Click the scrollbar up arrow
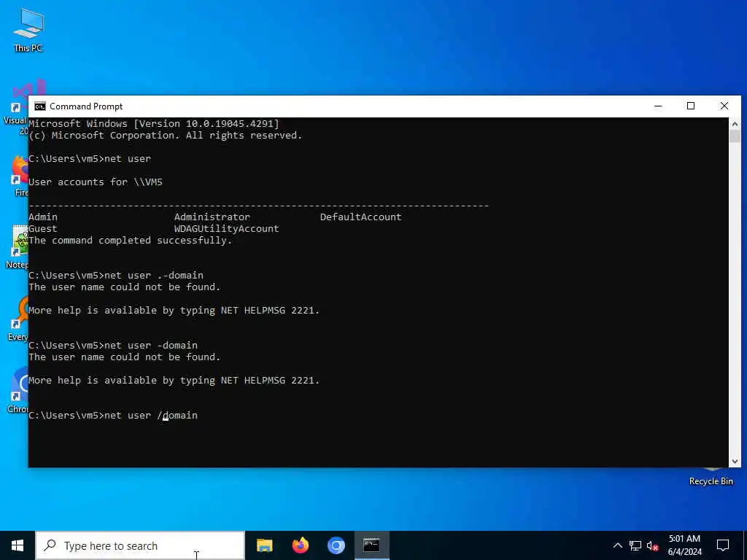Image resolution: width=747 pixels, height=560 pixels. click(x=735, y=124)
